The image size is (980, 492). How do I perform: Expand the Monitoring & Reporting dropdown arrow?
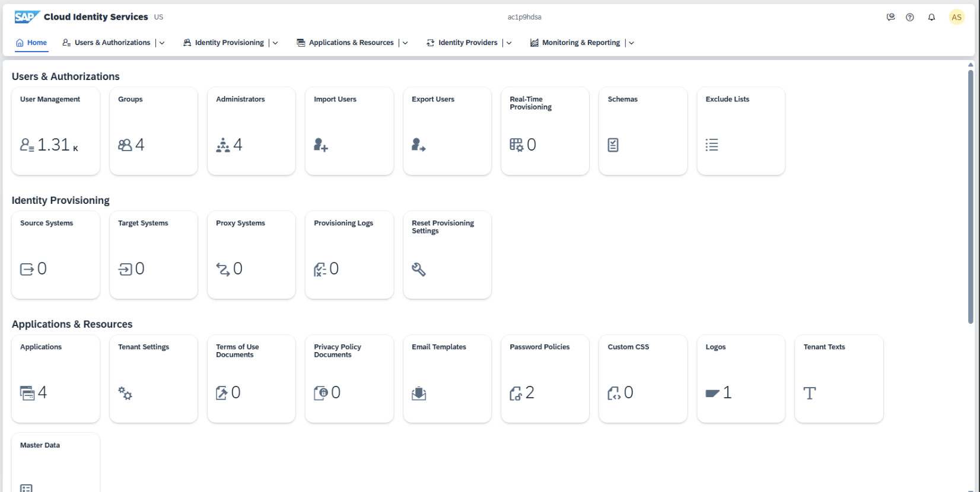coord(631,43)
